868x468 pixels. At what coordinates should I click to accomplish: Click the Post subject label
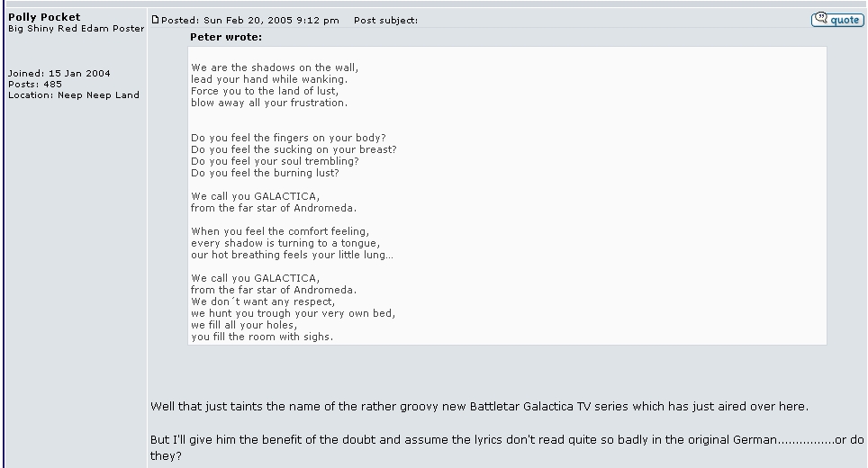385,21
